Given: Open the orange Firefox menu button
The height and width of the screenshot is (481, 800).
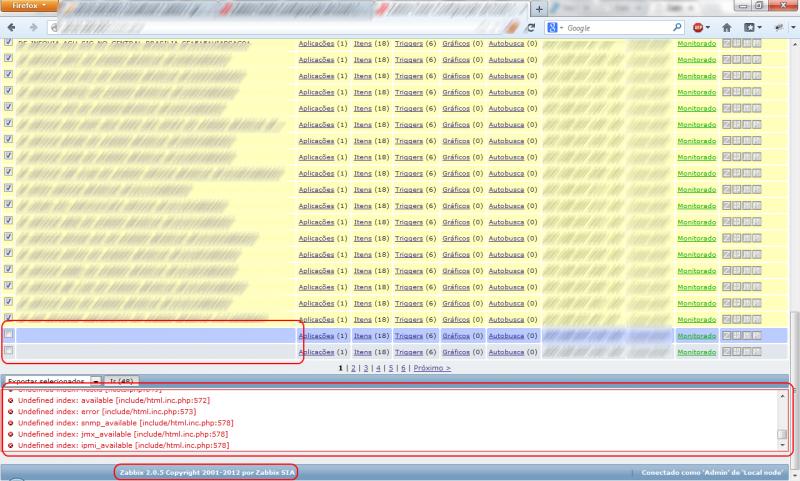Looking at the screenshot, I should [29, 6].
